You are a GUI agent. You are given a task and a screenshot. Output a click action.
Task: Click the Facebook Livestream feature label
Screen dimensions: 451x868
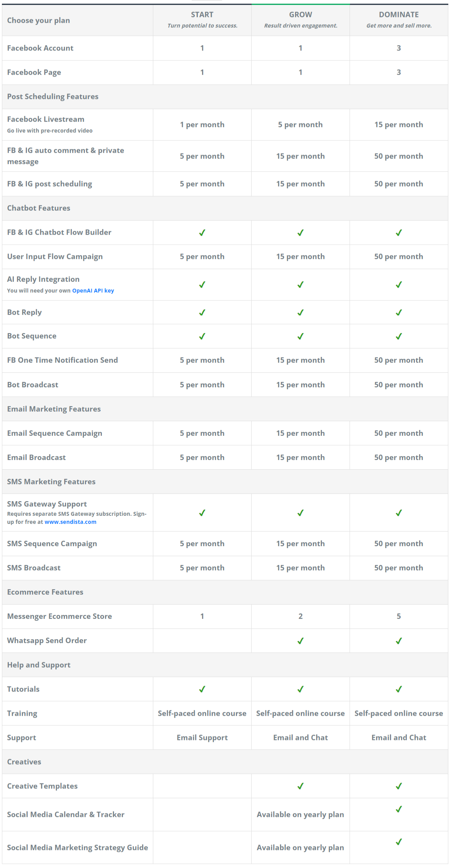[x=46, y=119]
